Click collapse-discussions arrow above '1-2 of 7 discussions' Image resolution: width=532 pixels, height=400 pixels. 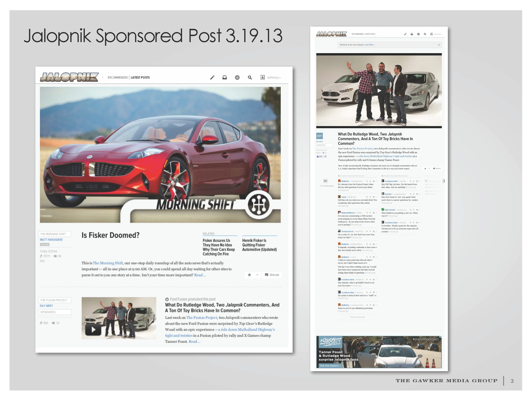point(326,181)
